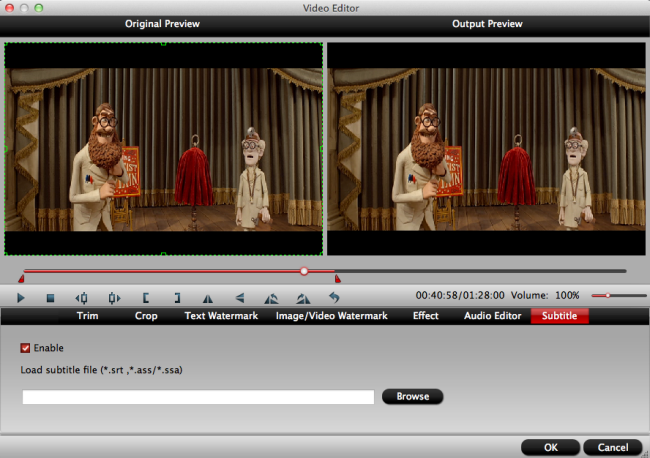Go to the Effect tab
The width and height of the screenshot is (650, 458).
[x=425, y=316]
